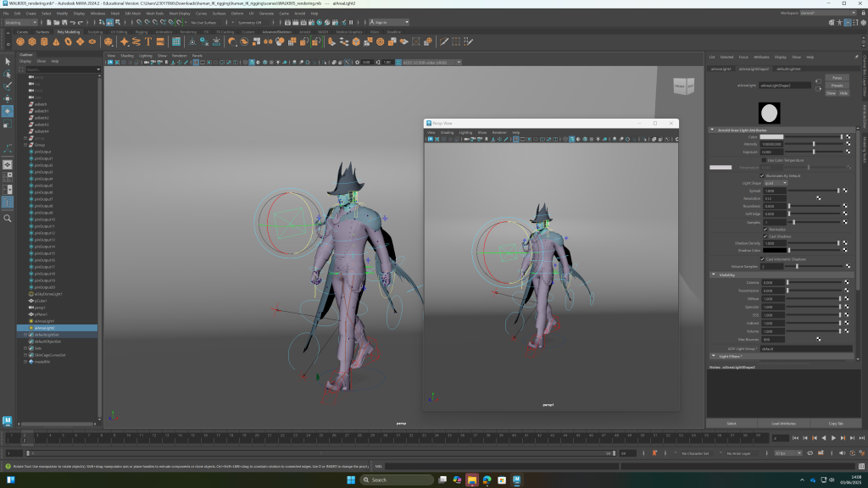Open the Modeling menu set dropdown
The width and height of the screenshot is (868, 488).
coord(21,22)
